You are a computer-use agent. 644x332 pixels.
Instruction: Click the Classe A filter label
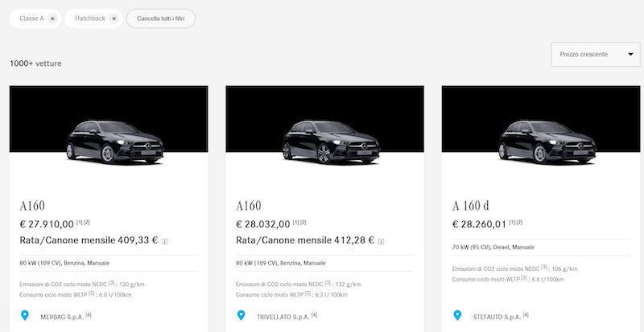pyautogui.click(x=31, y=18)
